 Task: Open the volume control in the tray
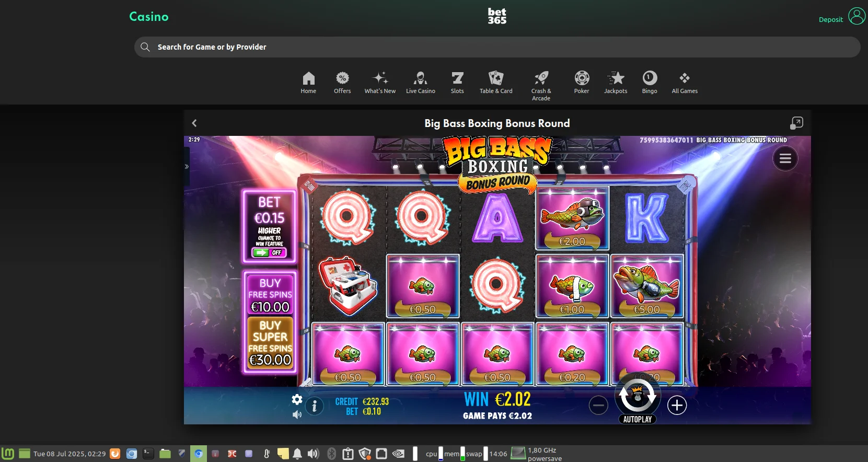pyautogui.click(x=313, y=454)
